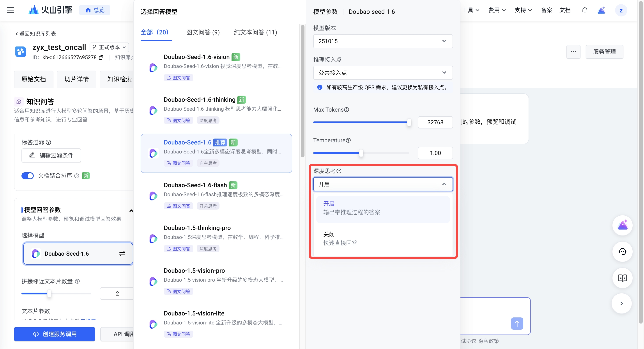Show Max Tokens help tooltip
This screenshot has width=644, height=349.
point(347,110)
